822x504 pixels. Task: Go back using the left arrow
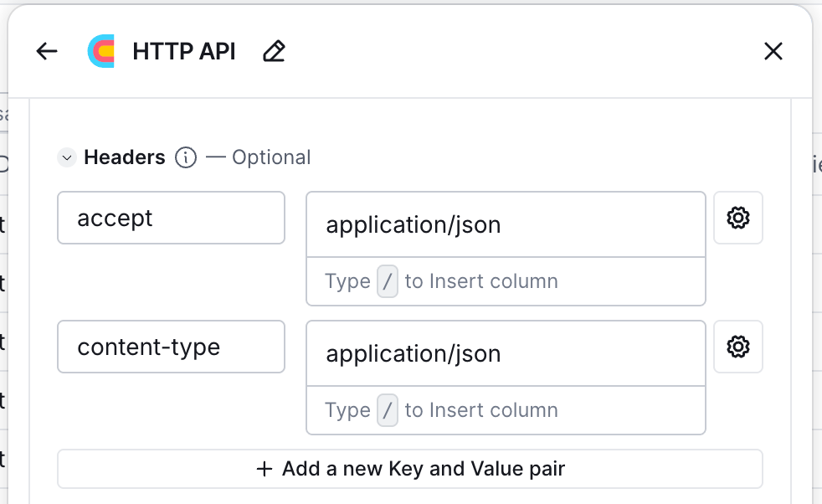click(47, 52)
